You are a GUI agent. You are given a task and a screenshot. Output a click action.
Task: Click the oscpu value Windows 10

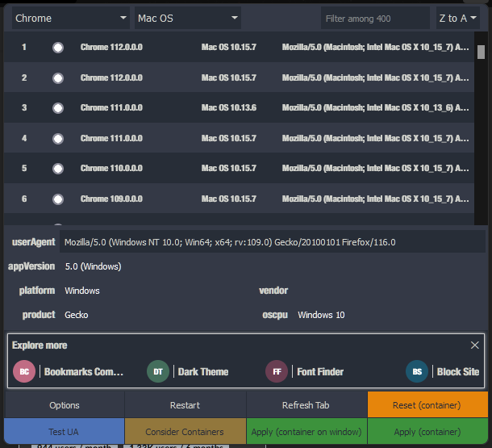[321, 315]
